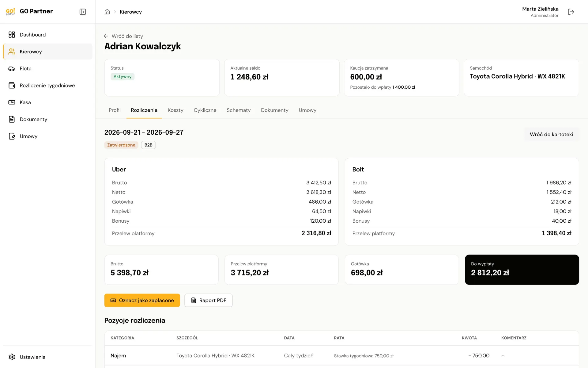
Task: Click the GO Partner logo
Action: click(x=10, y=12)
